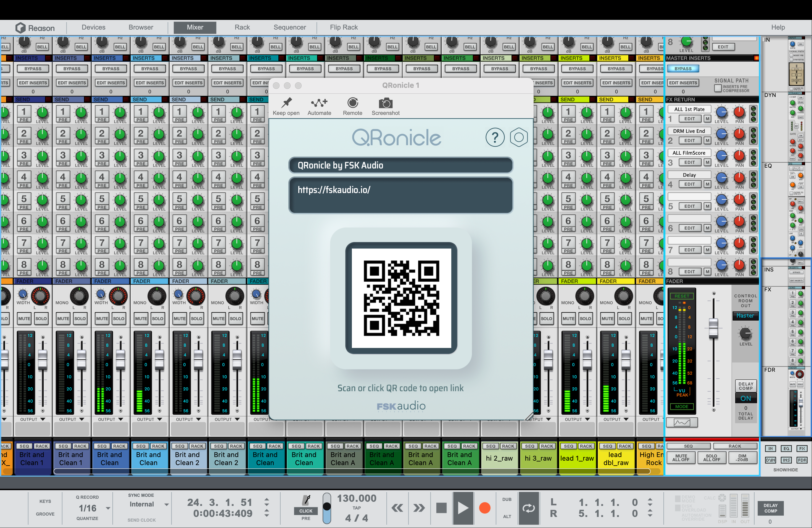The image size is (812, 528).
Task: Click Flip Rack in the top bar
Action: tap(344, 27)
